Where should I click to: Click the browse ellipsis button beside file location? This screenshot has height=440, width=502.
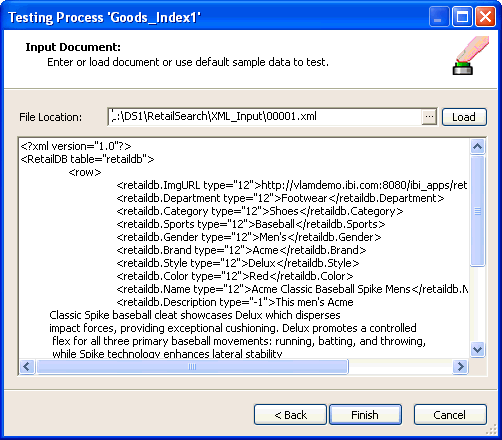coord(429,117)
